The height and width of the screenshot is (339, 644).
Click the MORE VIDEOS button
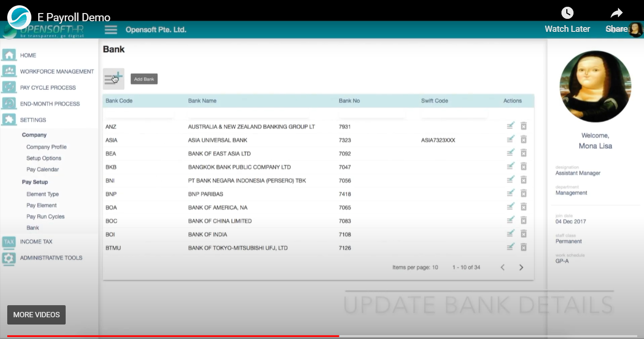point(36,314)
